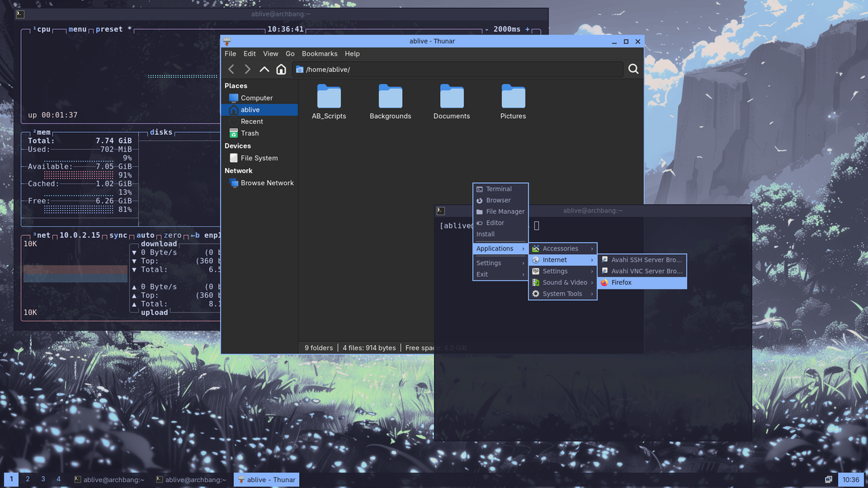Click the System Tools gear icon
This screenshot has width=868, height=488.
point(537,293)
